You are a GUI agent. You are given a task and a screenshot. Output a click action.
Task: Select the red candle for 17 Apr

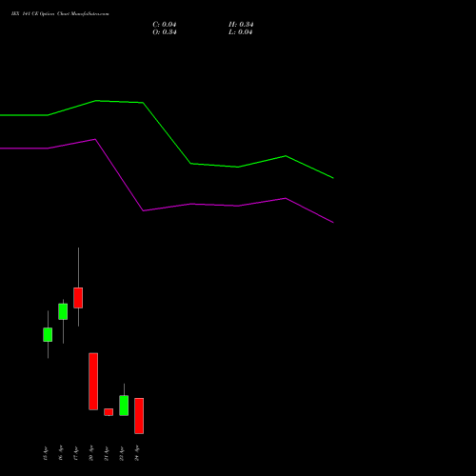coord(78,298)
